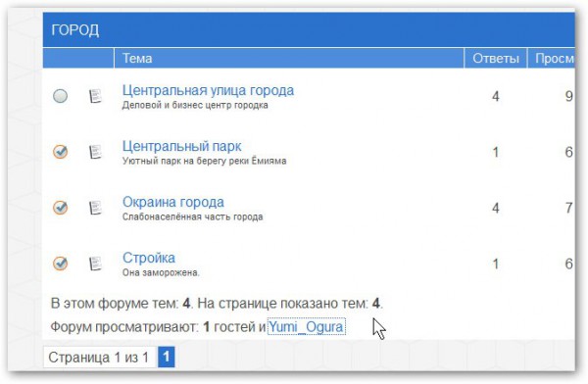Click document icon in Центральная улица города row
The width and height of the screenshot is (588, 384).
(95, 96)
